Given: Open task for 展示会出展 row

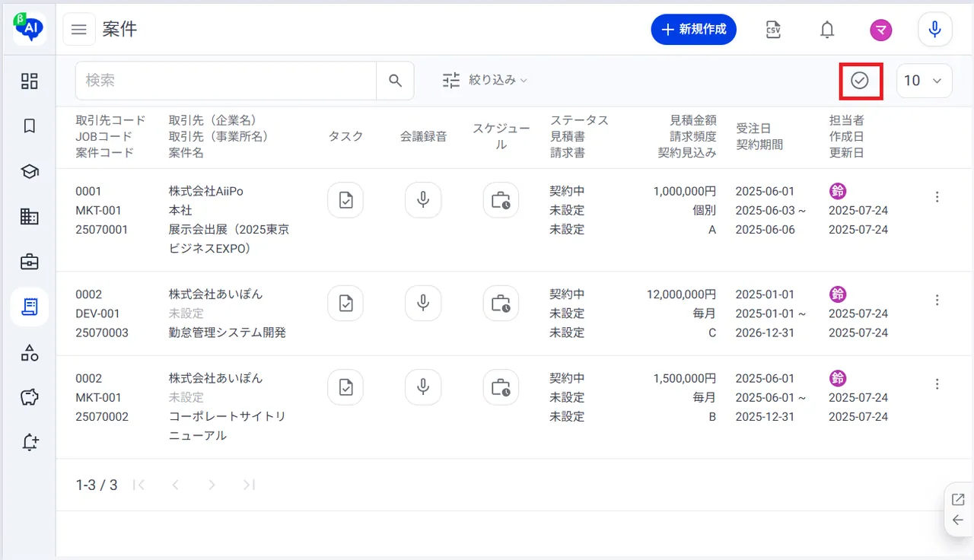Looking at the screenshot, I should pyautogui.click(x=345, y=200).
